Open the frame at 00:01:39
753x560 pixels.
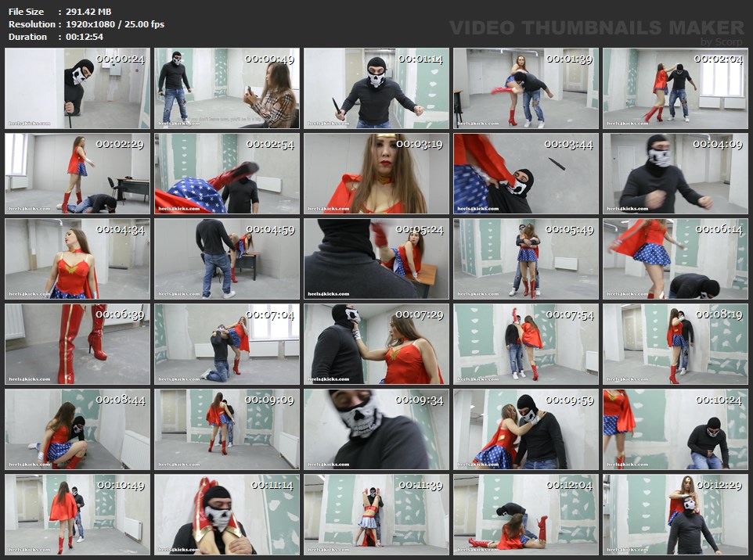point(526,88)
